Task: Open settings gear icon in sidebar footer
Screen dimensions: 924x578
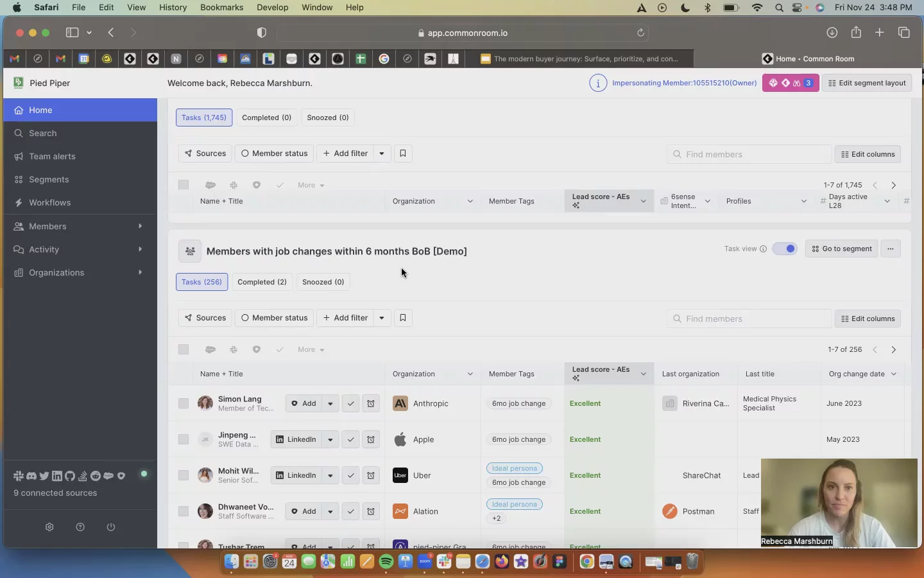Action: click(x=49, y=527)
